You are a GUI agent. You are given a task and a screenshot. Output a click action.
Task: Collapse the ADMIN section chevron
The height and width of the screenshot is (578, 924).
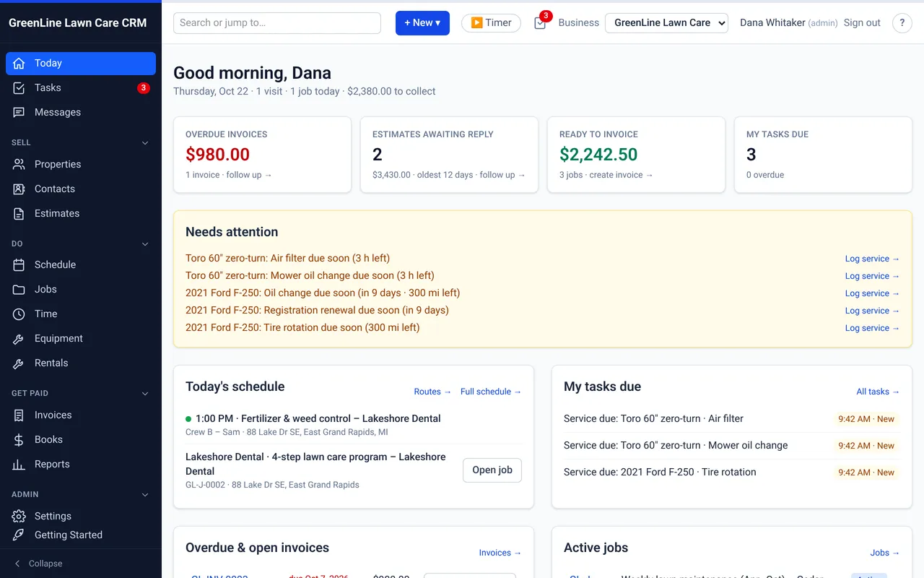pyautogui.click(x=145, y=495)
